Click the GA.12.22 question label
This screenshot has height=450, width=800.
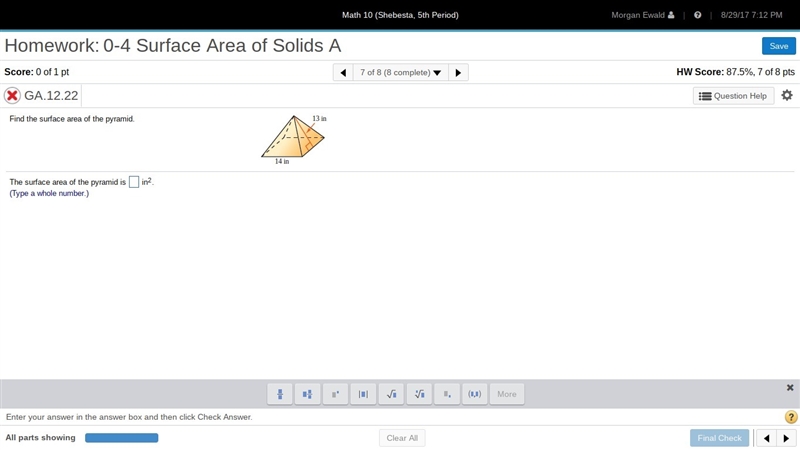(x=51, y=95)
